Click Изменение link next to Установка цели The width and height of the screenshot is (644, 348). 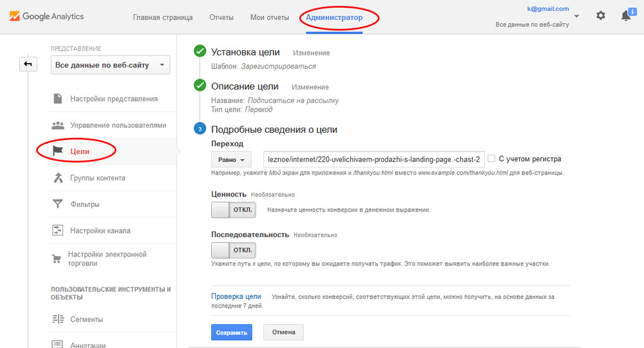tap(311, 53)
